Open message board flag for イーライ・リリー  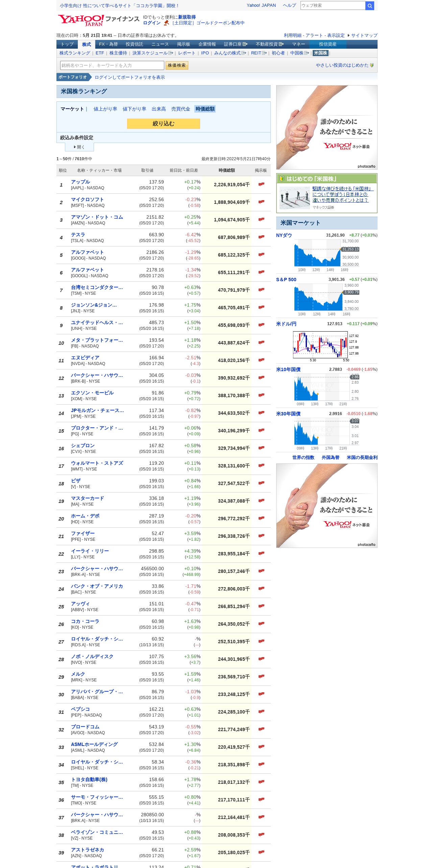click(261, 553)
